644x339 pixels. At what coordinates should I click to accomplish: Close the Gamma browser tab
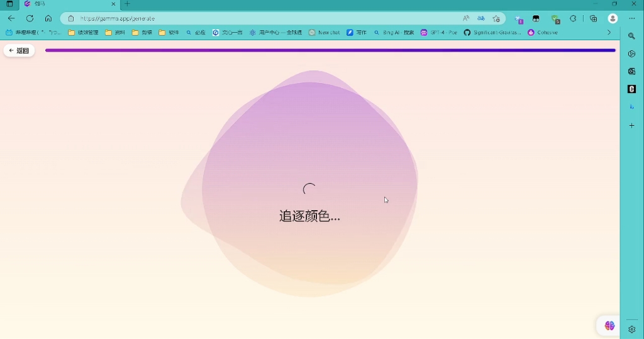tap(113, 4)
